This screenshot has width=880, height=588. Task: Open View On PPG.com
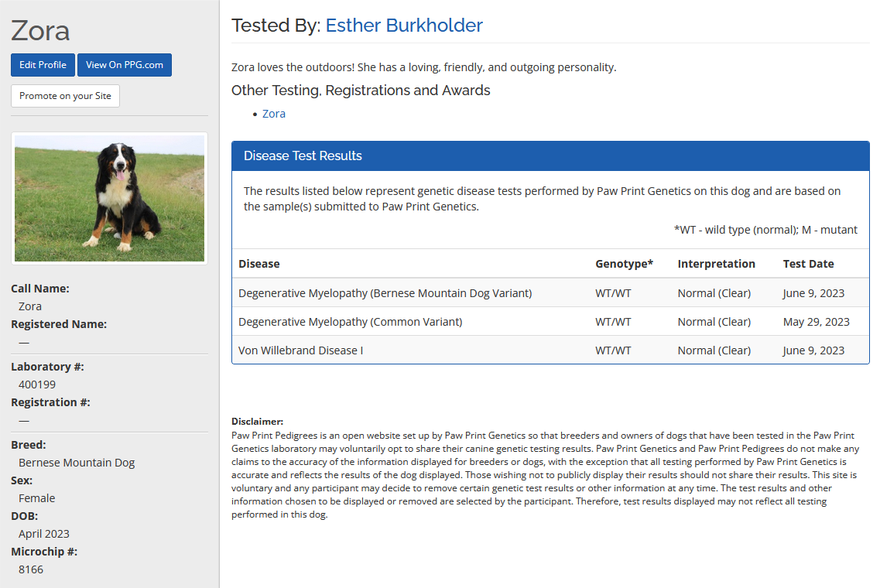click(x=124, y=65)
